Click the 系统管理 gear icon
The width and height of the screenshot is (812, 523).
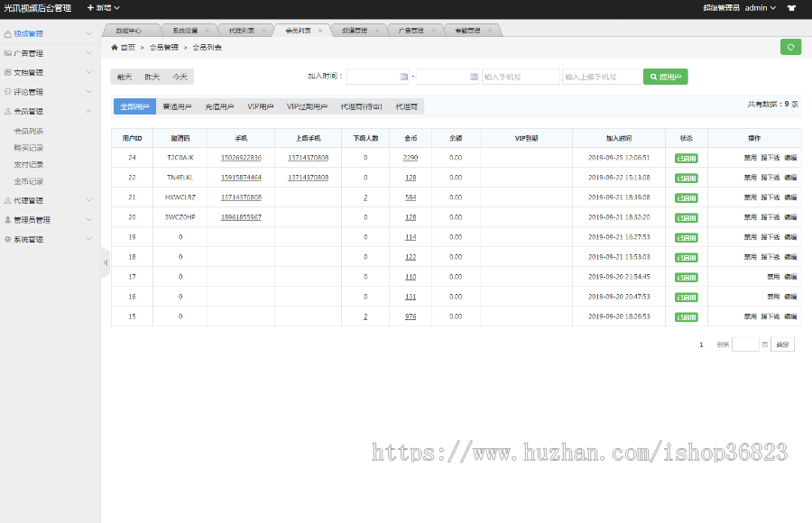pyautogui.click(x=8, y=239)
